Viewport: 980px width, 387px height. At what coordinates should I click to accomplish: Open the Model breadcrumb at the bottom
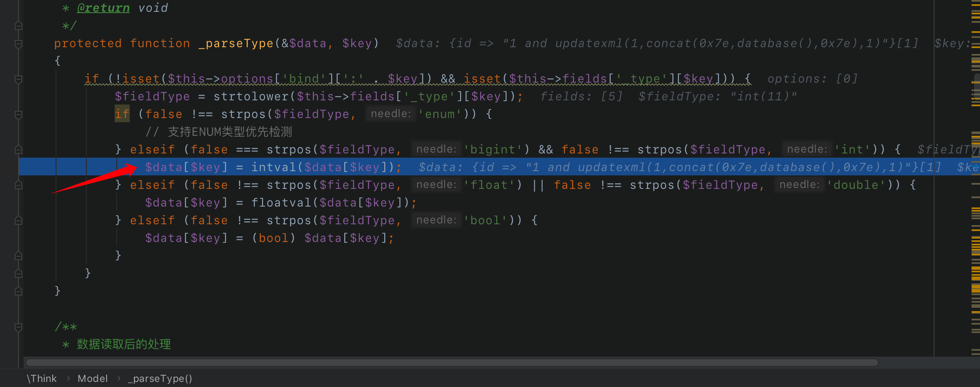93,378
